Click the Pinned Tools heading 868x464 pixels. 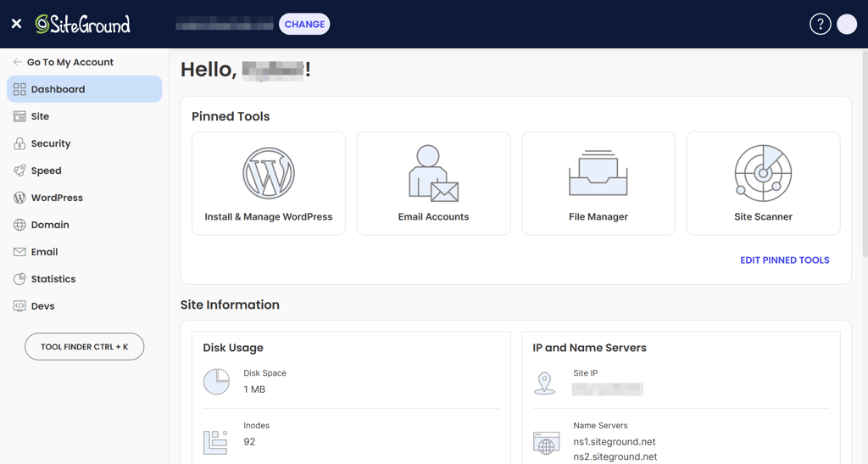tap(231, 116)
